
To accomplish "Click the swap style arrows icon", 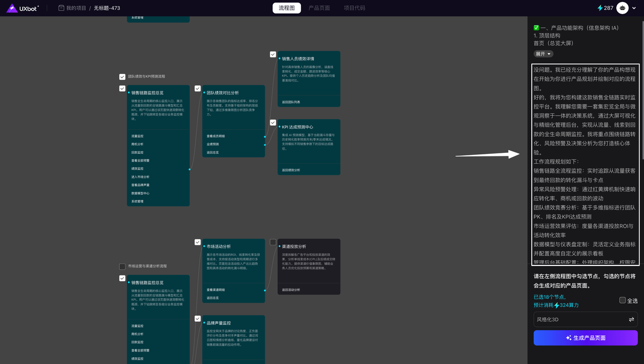I will tap(631, 320).
